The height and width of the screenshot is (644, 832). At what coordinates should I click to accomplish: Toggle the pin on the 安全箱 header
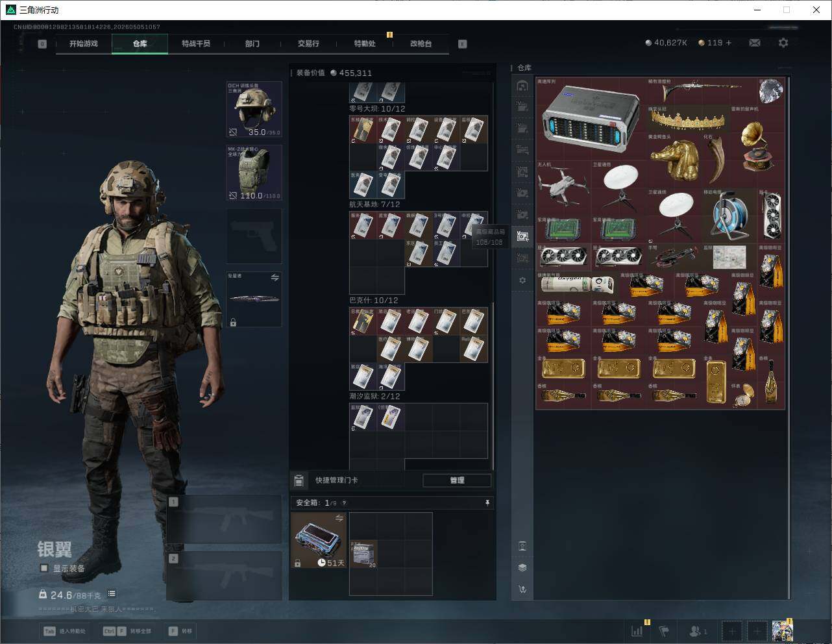pyautogui.click(x=487, y=502)
